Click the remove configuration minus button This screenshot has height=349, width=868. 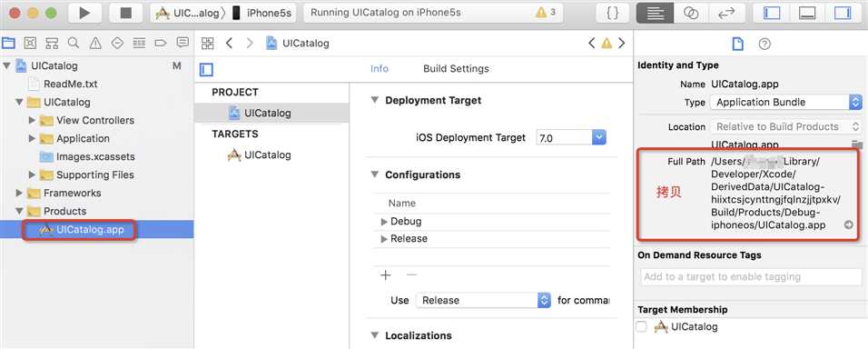411,275
